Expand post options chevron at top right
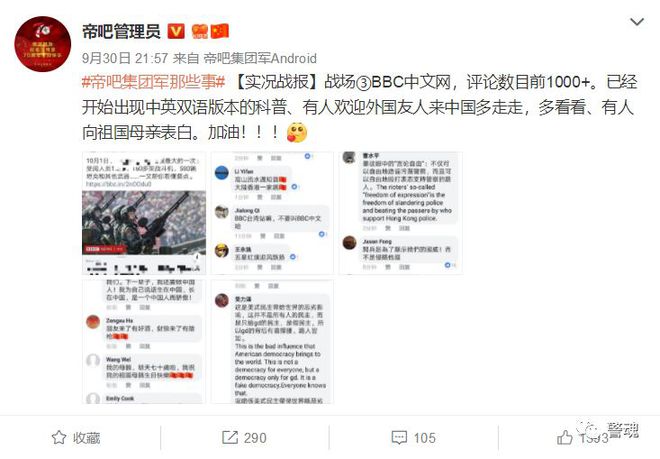Screen dimensions: 660x459 tap(637, 21)
